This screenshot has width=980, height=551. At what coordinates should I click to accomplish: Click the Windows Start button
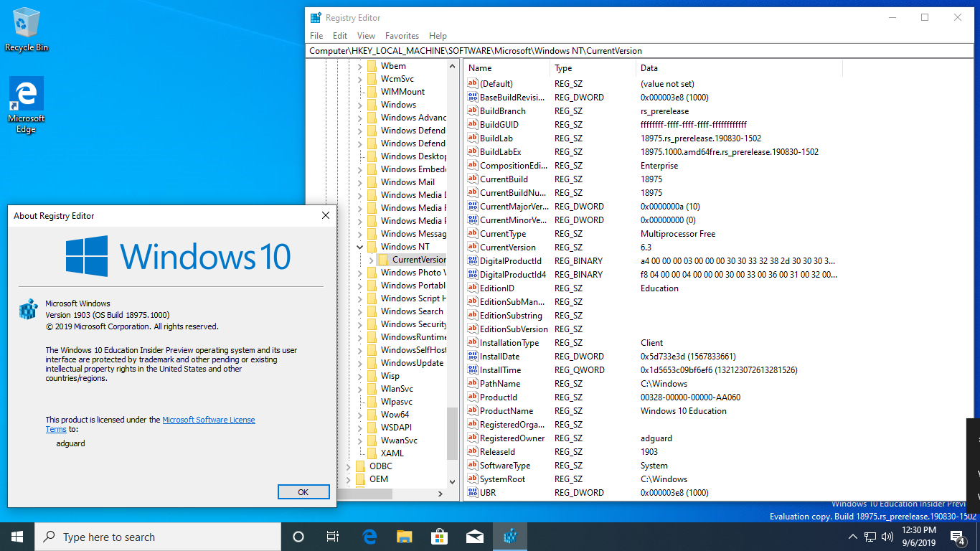(17, 537)
